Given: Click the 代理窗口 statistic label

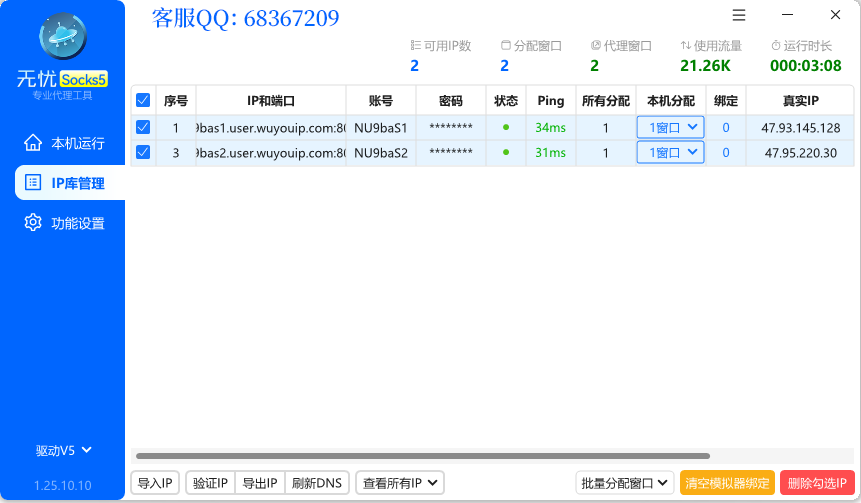Looking at the screenshot, I should [x=621, y=46].
